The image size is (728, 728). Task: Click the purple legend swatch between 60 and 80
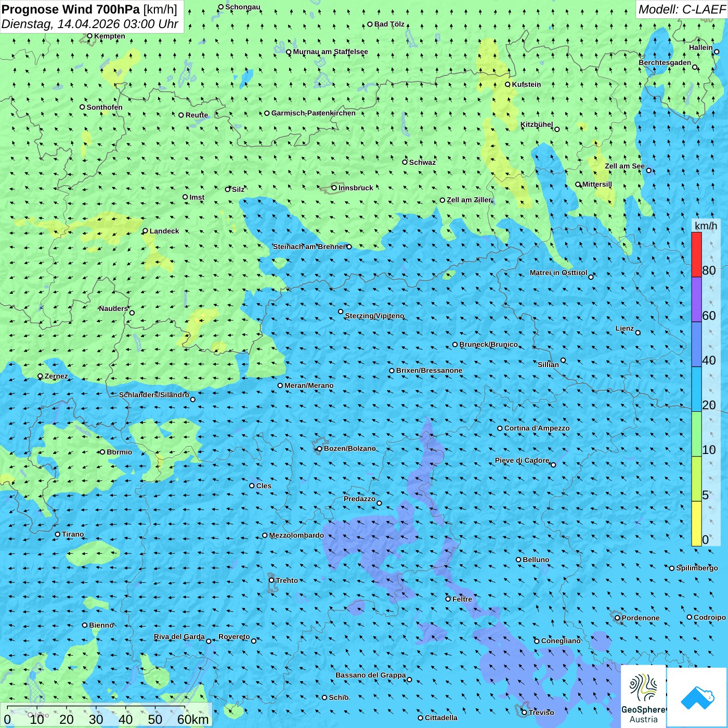pyautogui.click(x=696, y=299)
